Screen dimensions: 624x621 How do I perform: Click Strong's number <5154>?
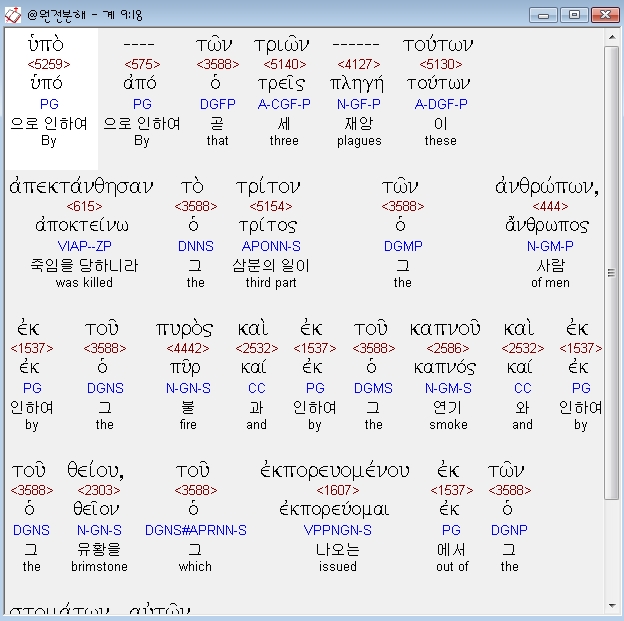(271, 206)
